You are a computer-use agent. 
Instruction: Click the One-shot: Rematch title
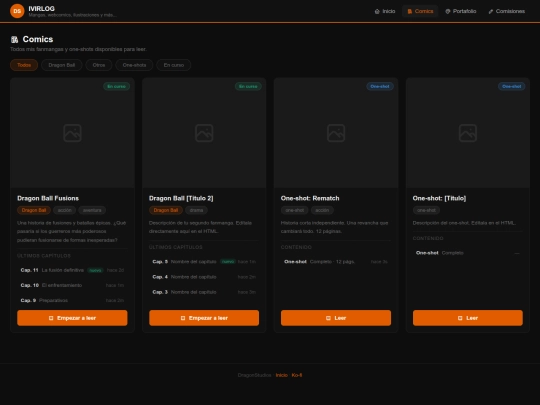point(310,198)
